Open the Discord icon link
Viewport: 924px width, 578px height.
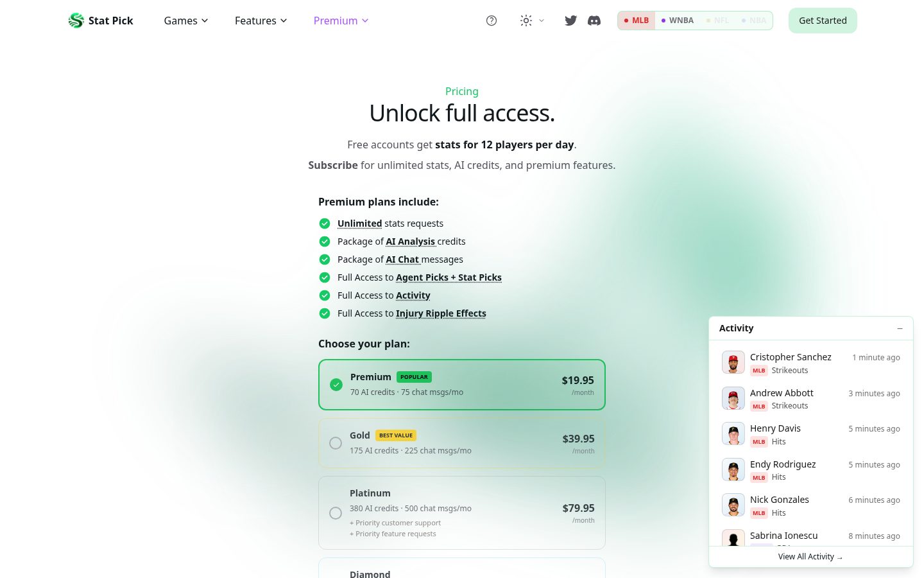594,21
